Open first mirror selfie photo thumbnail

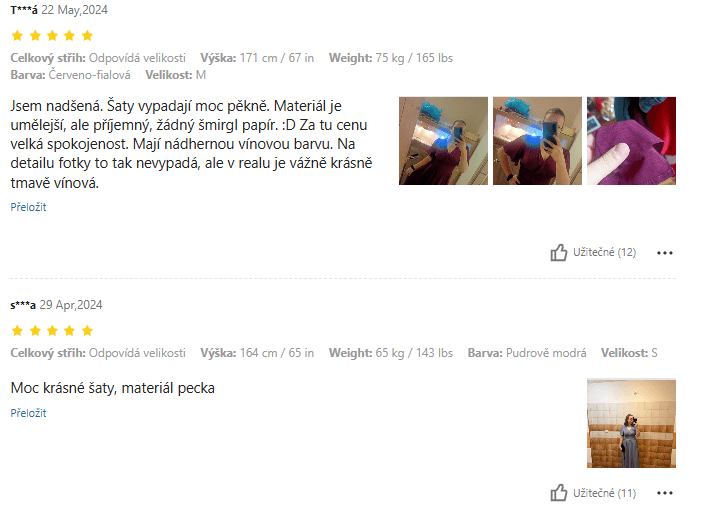click(x=443, y=141)
